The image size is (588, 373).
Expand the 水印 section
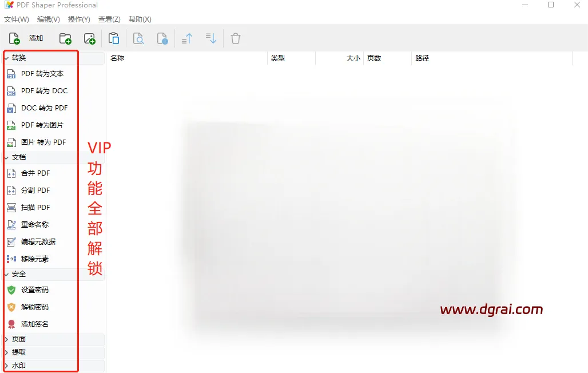(6, 366)
